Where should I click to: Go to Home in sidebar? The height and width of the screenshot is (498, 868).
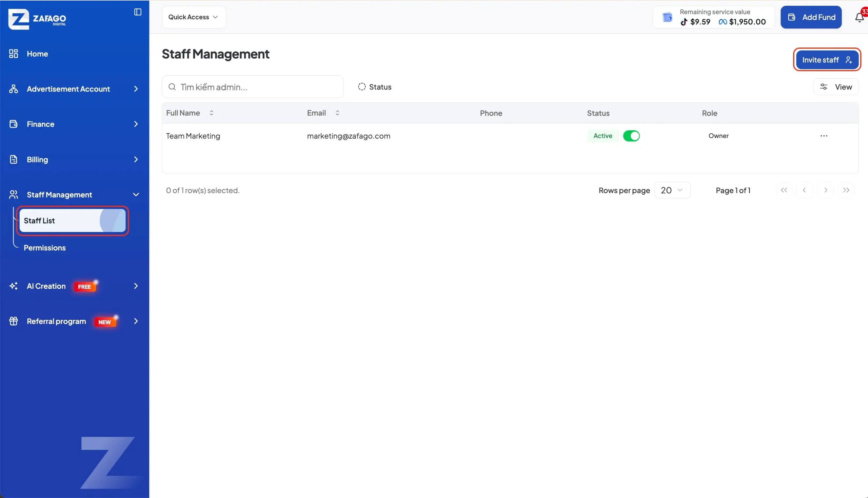point(37,54)
